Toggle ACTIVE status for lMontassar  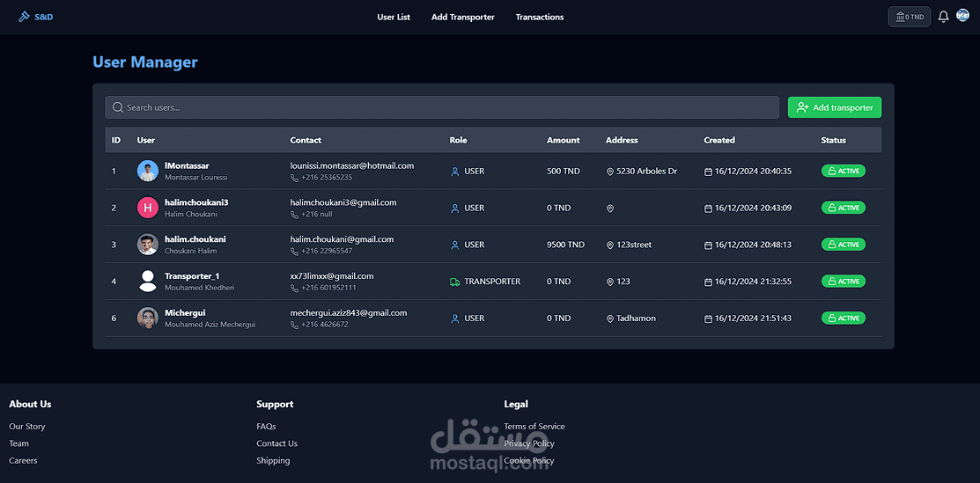[x=844, y=172]
